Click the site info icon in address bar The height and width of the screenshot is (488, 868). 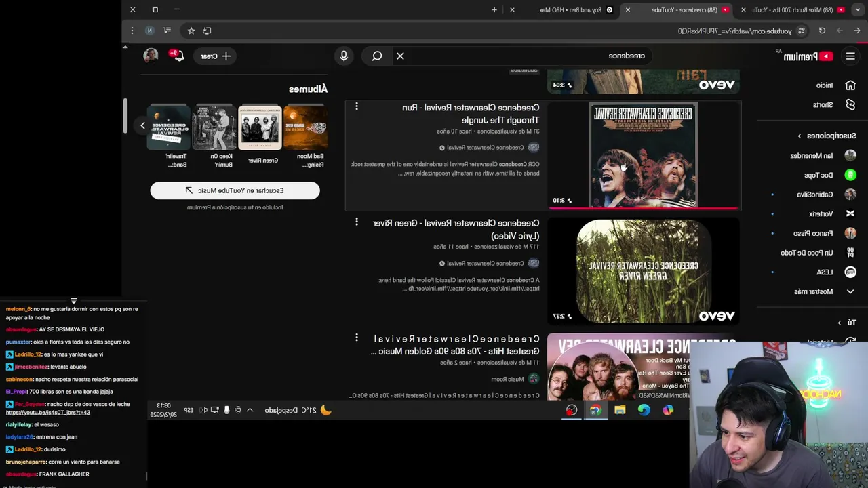(x=802, y=30)
